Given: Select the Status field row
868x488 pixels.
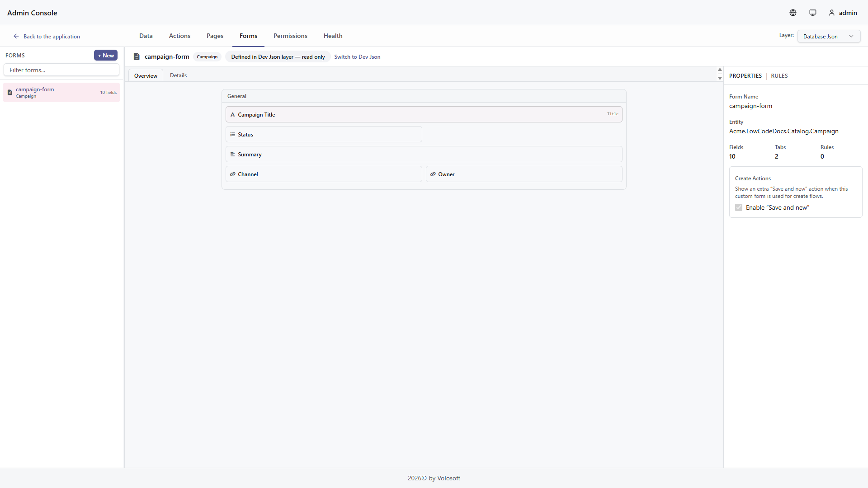Looking at the screenshot, I should click(x=324, y=134).
